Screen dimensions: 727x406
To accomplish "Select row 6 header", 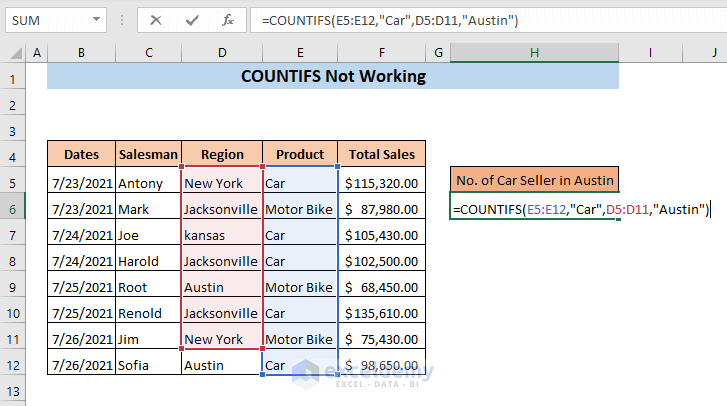I will click(13, 209).
